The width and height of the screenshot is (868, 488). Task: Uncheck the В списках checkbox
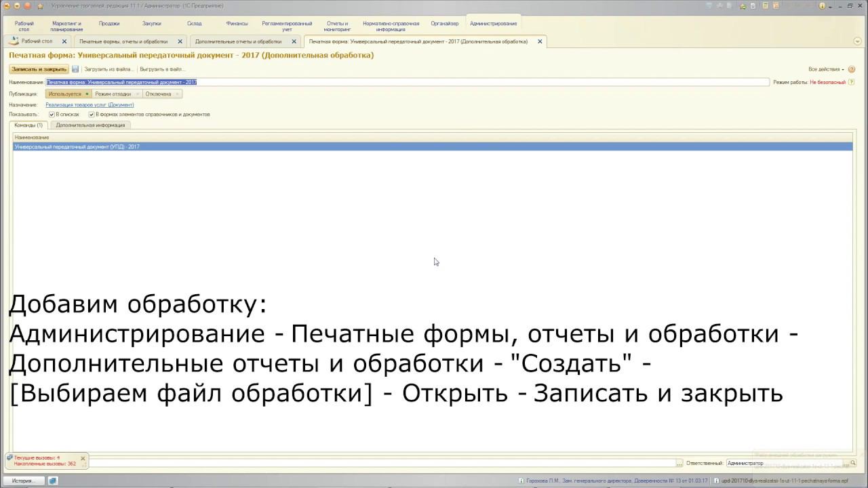click(52, 115)
